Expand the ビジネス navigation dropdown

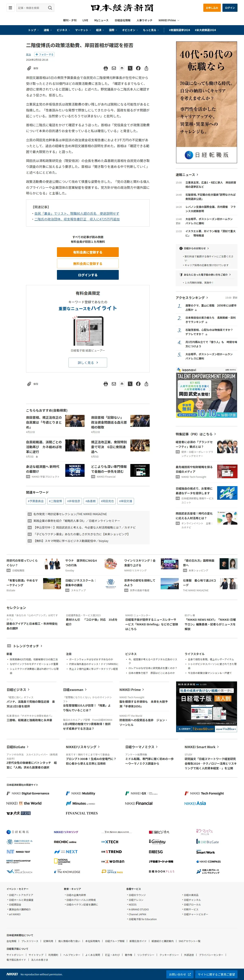64,30
